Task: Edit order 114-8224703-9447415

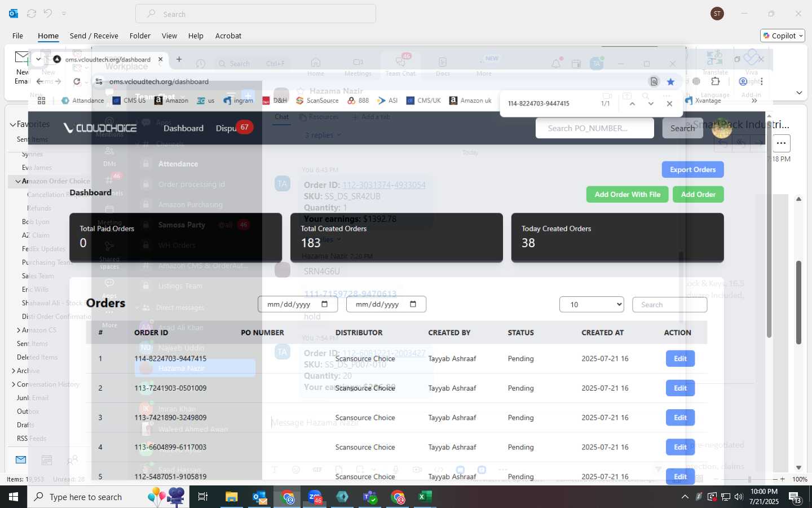Action: pos(680,359)
